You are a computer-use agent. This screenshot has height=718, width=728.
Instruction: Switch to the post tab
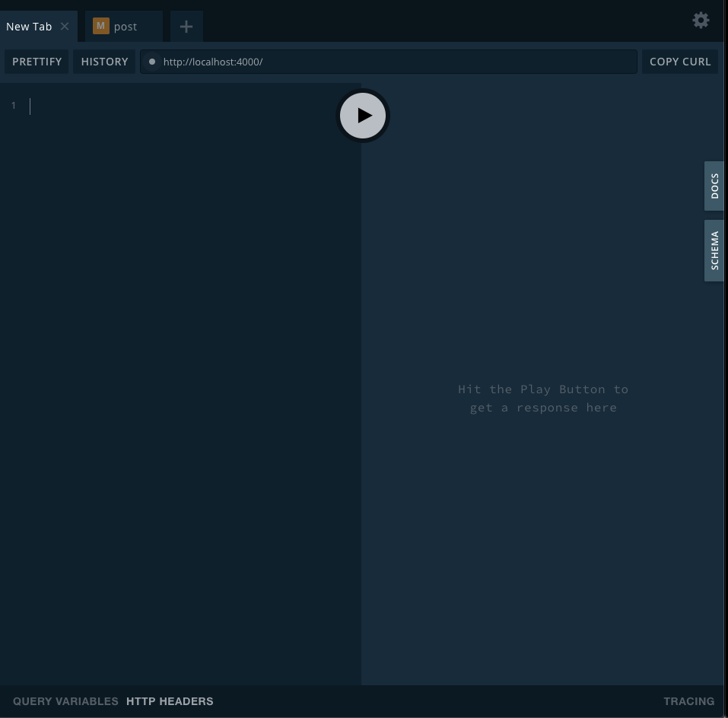(126, 27)
